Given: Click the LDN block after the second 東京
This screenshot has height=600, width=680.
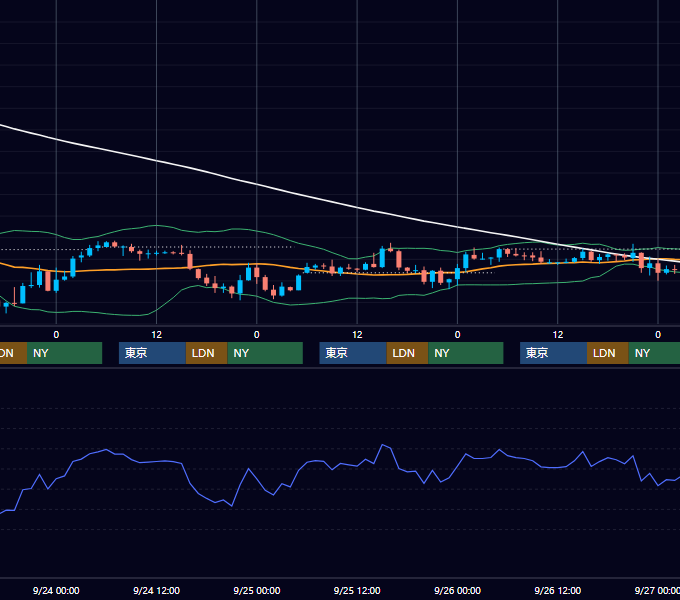Looking at the screenshot, I should pos(407,353).
